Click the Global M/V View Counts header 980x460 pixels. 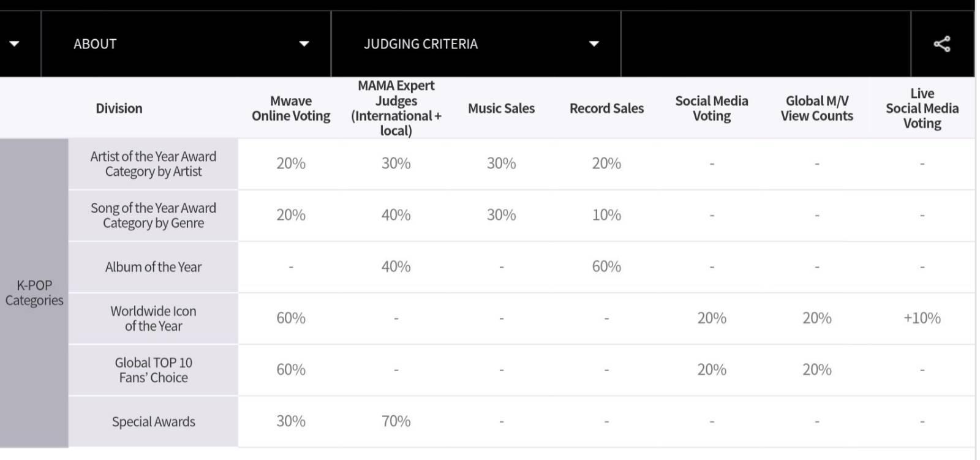coord(817,108)
